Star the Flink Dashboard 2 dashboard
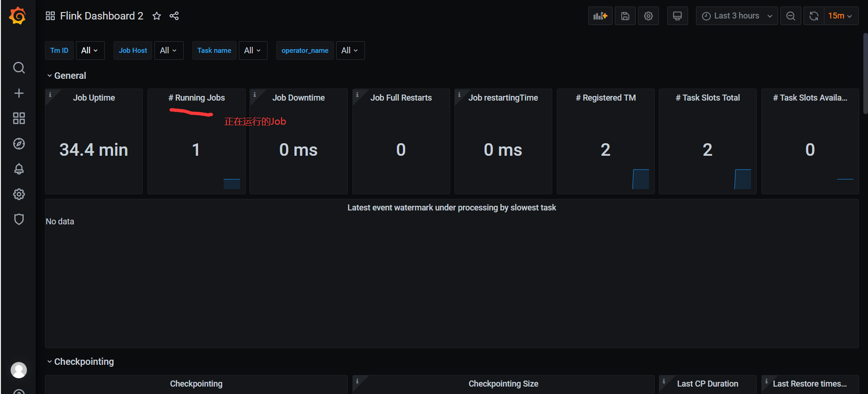The image size is (868, 394). click(x=157, y=16)
